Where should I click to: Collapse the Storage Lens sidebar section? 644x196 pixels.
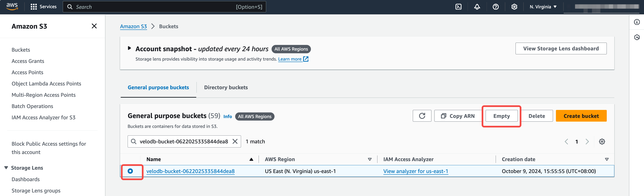pos(6,168)
